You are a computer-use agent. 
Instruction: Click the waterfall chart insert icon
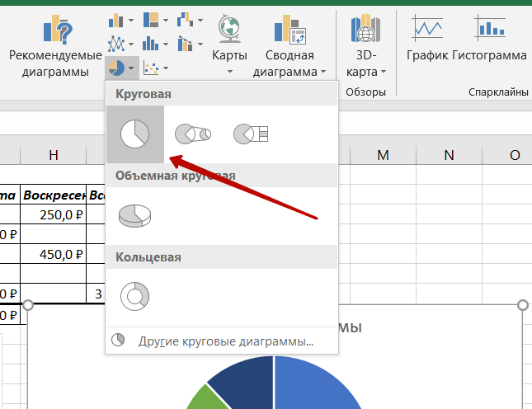coord(186,20)
